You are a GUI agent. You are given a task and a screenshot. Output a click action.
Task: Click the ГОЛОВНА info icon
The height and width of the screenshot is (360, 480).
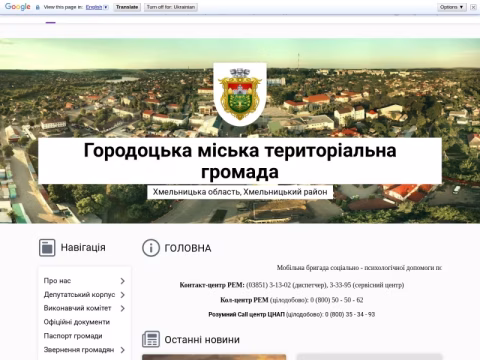151,248
